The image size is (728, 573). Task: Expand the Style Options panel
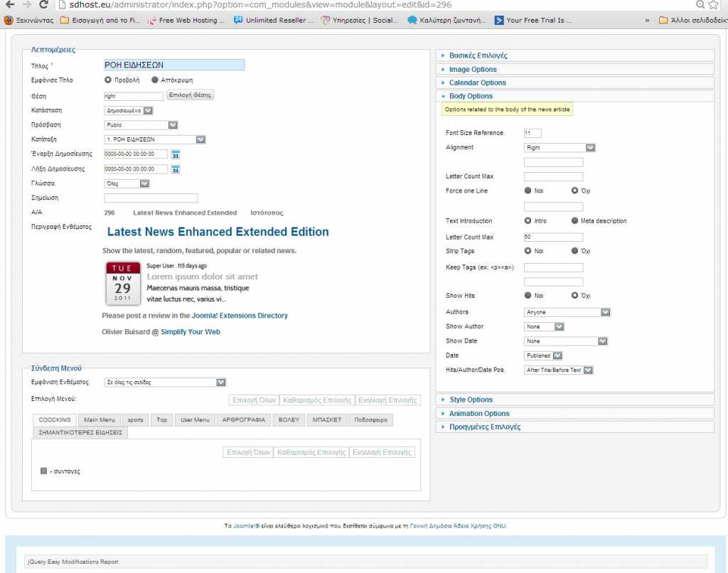[471, 400]
